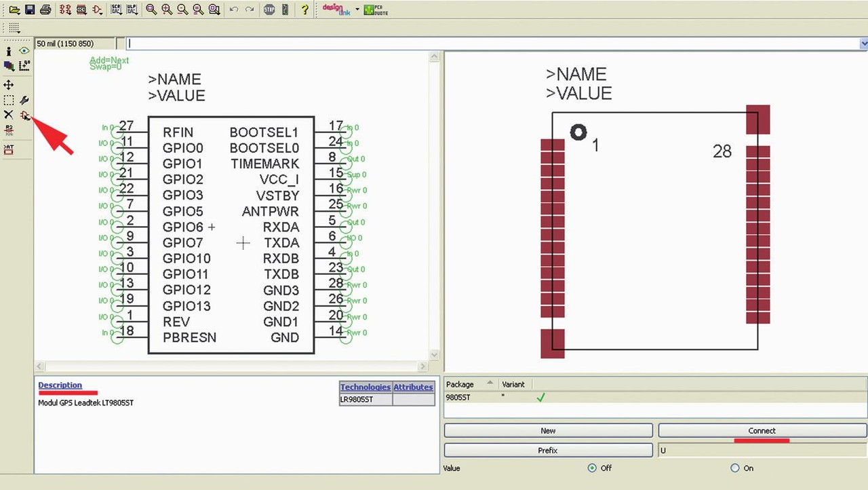Open the PCB Quote tool

[x=376, y=10]
